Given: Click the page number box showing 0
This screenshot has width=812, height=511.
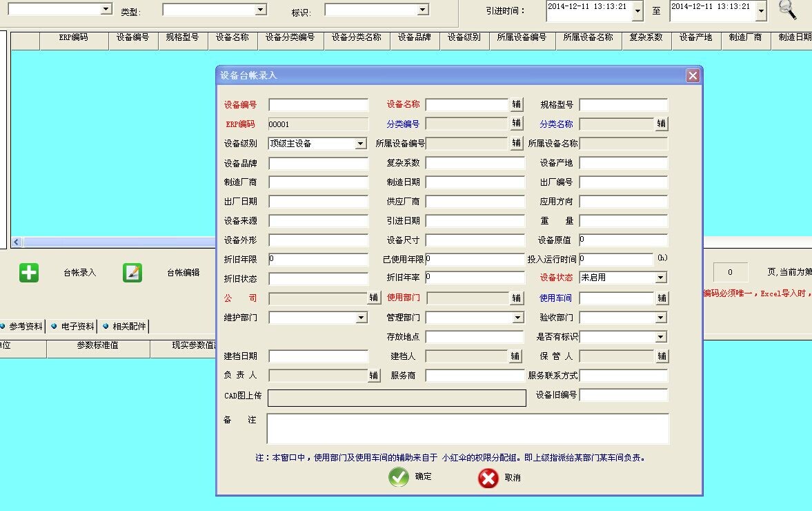Looking at the screenshot, I should point(730,272).
